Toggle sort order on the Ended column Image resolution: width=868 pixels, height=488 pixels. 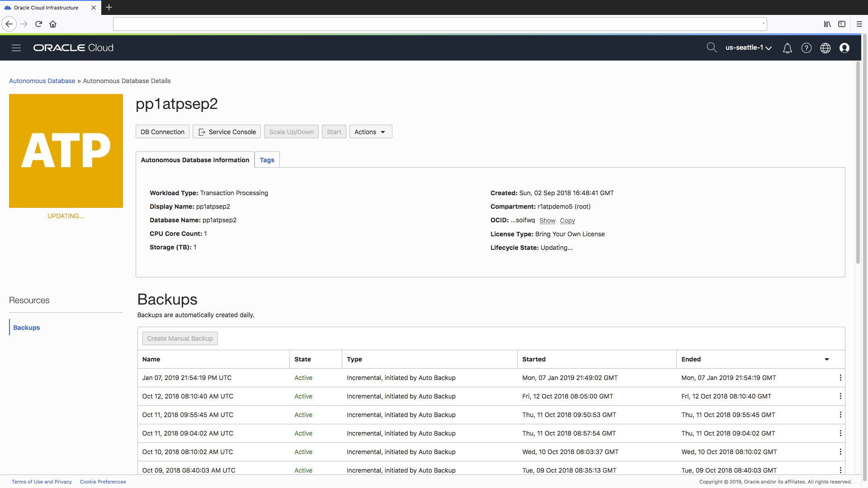(827, 359)
